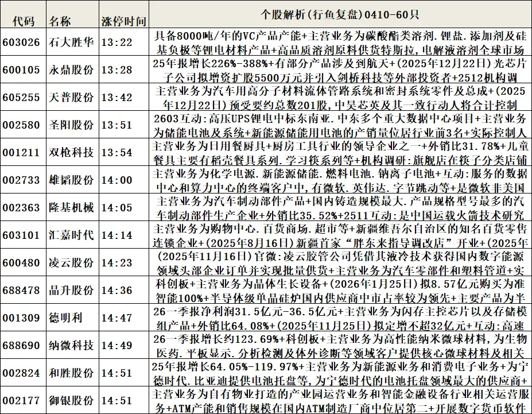532x414 pixels.
Task: Select stock code 002580
Action: [21, 125]
